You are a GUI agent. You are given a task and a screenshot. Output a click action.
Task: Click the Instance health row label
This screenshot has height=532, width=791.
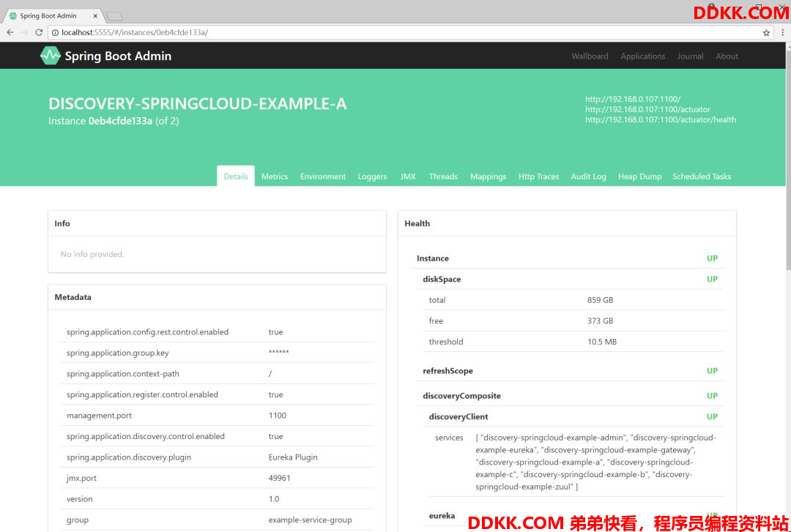[x=432, y=258]
